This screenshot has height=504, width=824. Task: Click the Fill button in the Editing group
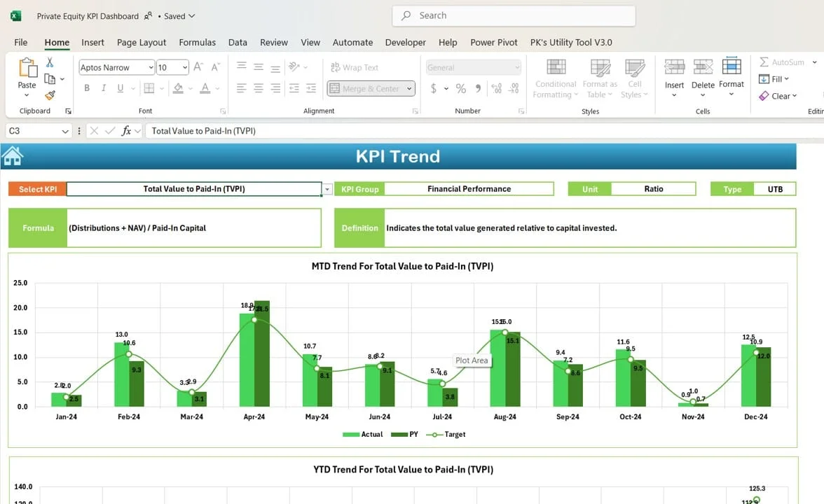click(x=774, y=79)
